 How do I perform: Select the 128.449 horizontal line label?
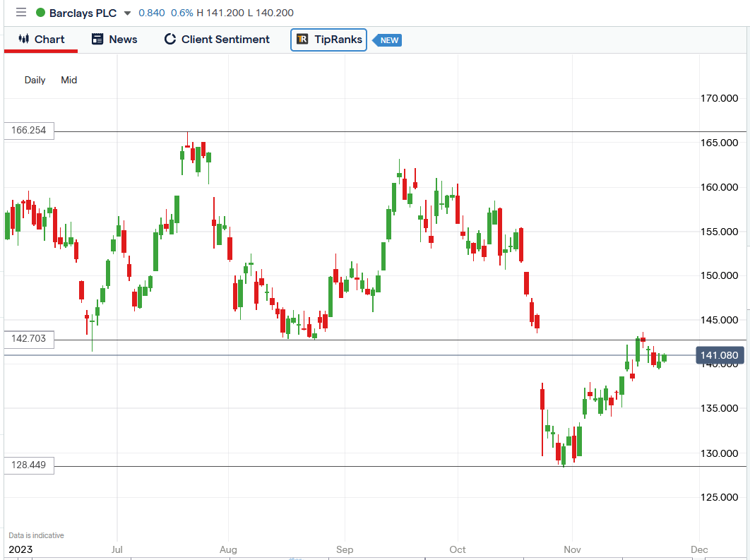pos(29,465)
